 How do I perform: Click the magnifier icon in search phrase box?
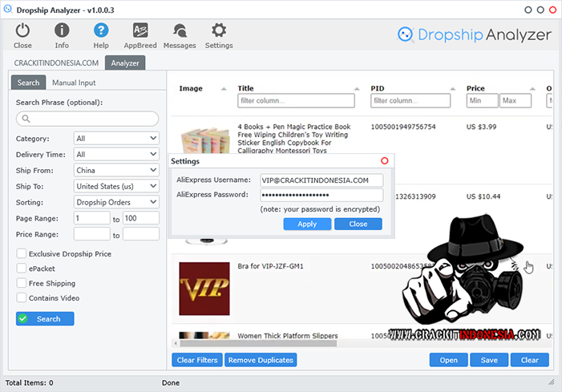coord(26,119)
